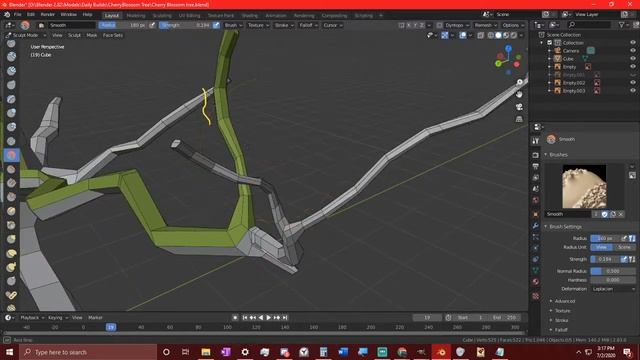This screenshot has height=360, width=640.
Task: Switch to Shading workspace tab
Action: (249, 16)
